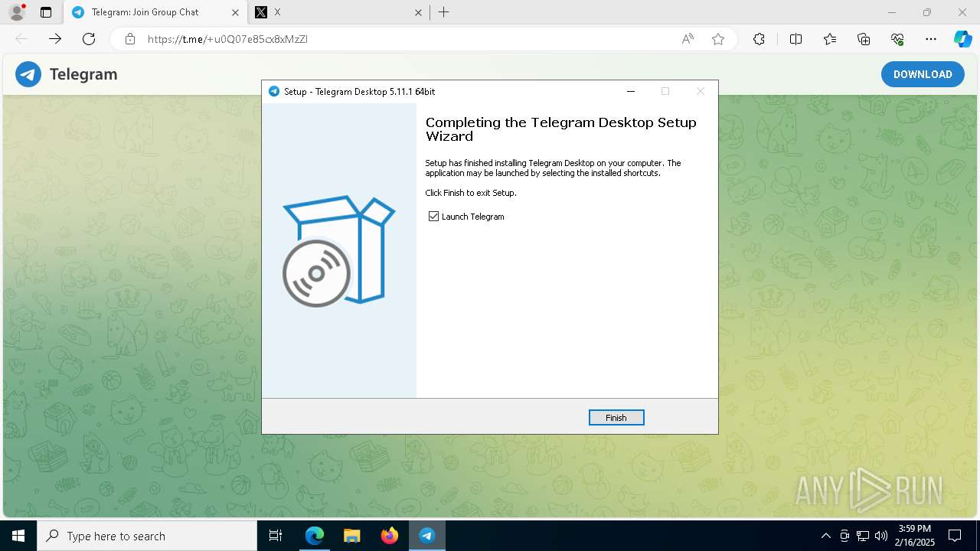View site information via lock icon

[130, 39]
